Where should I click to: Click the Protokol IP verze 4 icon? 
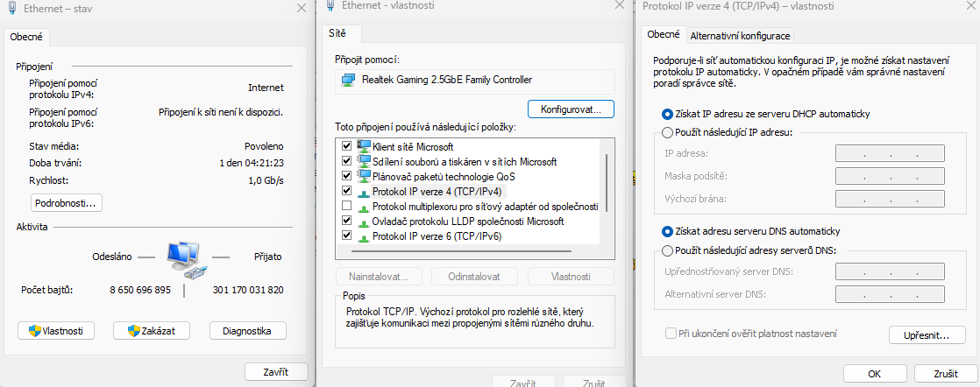(364, 191)
